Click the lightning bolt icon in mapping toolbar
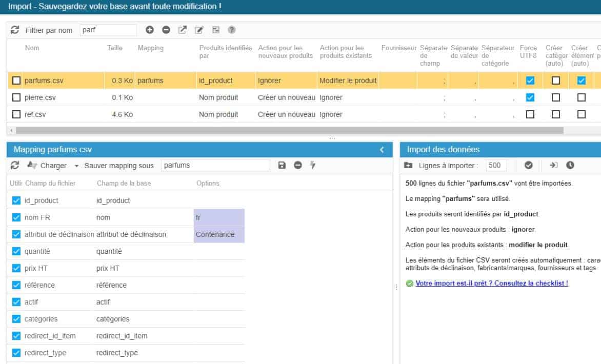This screenshot has height=364, width=601. 313,165
